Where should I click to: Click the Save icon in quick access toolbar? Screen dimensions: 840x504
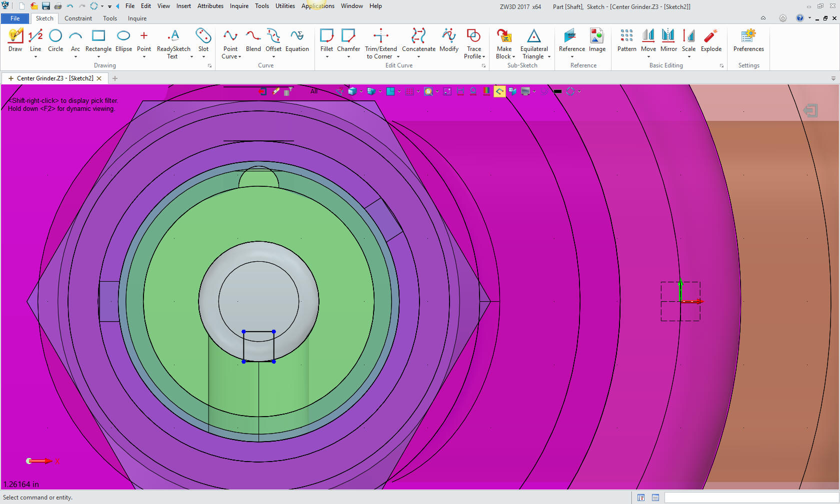tap(45, 6)
